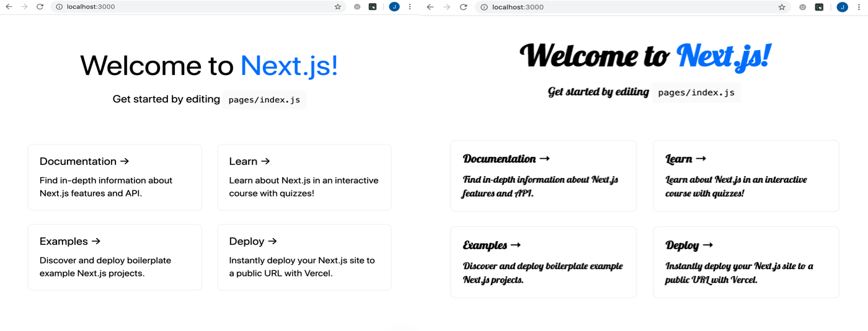Click the forward arrow in the right browser window
The image size is (868, 331).
click(446, 7)
